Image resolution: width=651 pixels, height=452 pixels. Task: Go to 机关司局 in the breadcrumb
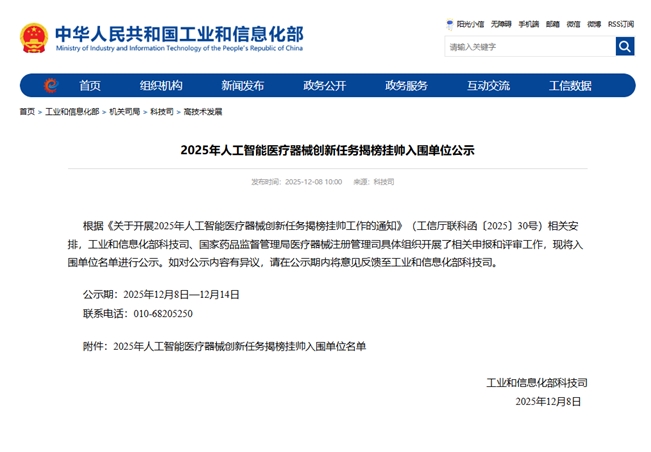[125, 112]
